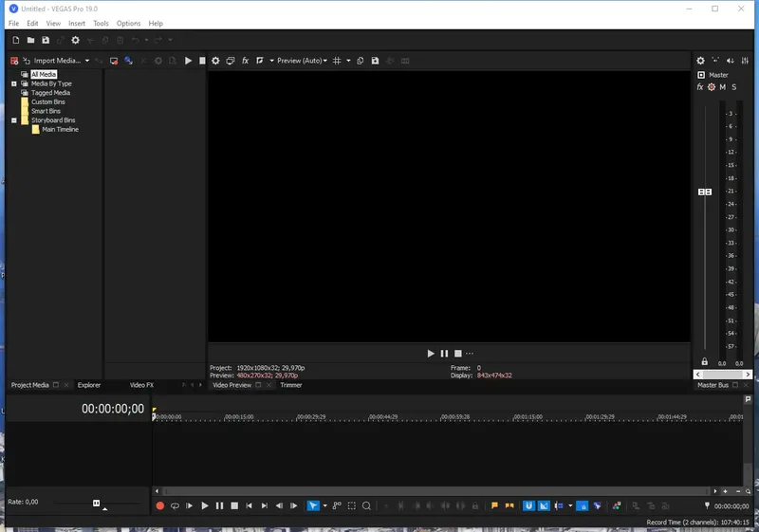Screen dimensions: 759x532
Task: Open Master FX button
Action: [x=700, y=87]
